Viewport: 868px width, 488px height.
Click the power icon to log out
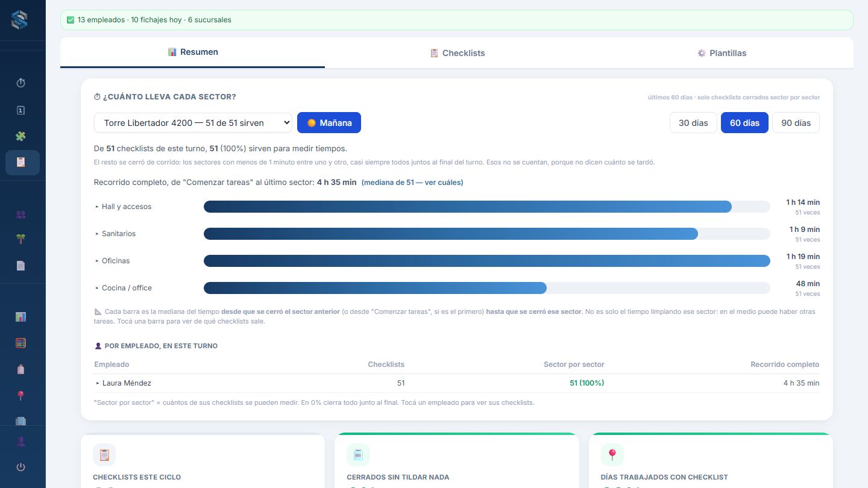coord(21,467)
